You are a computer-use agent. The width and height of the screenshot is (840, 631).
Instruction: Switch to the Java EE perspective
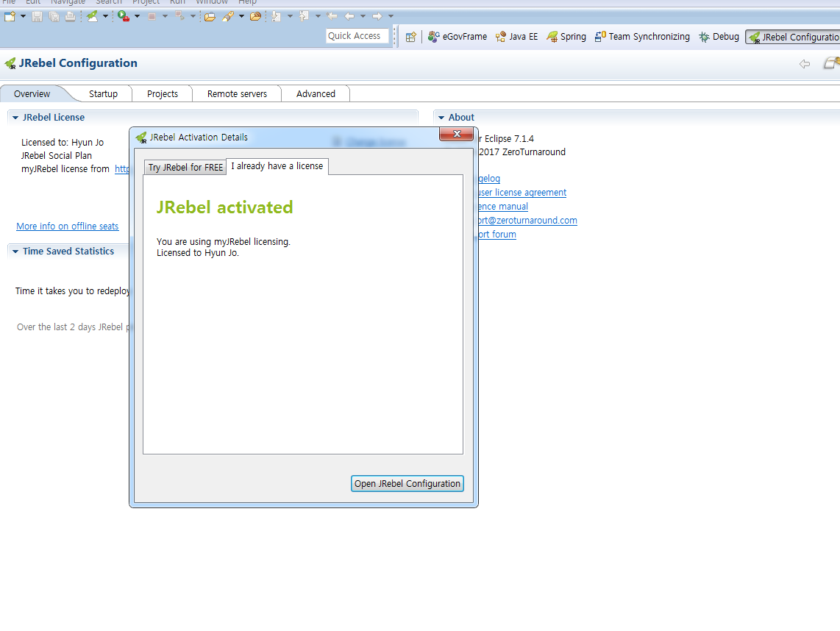516,37
